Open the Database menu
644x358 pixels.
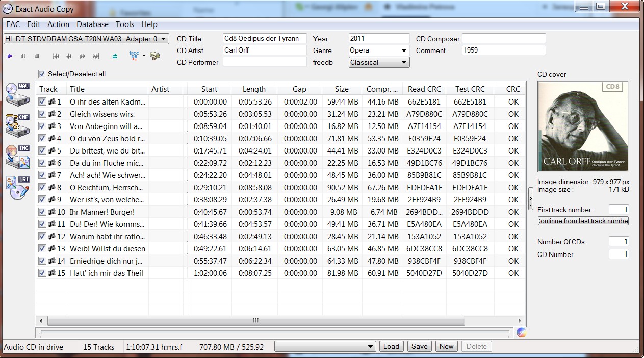[92, 24]
